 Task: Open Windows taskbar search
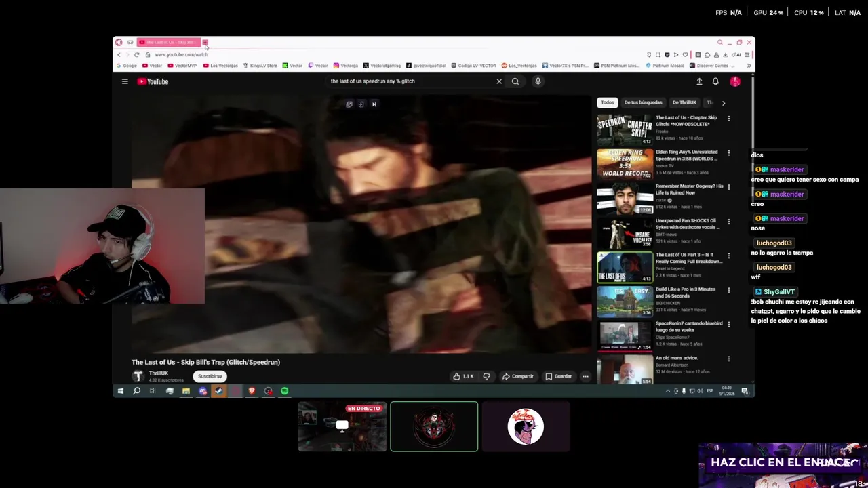coord(136,391)
